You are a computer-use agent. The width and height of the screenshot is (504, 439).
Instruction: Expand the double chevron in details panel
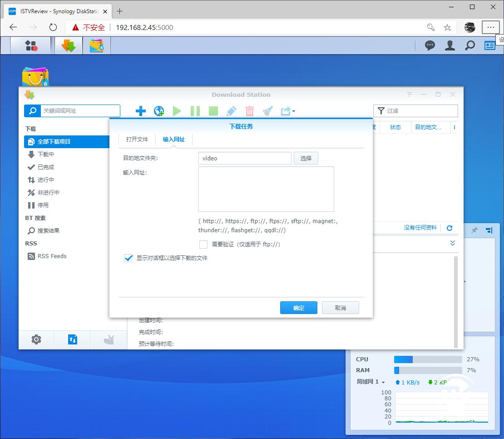tap(453, 243)
